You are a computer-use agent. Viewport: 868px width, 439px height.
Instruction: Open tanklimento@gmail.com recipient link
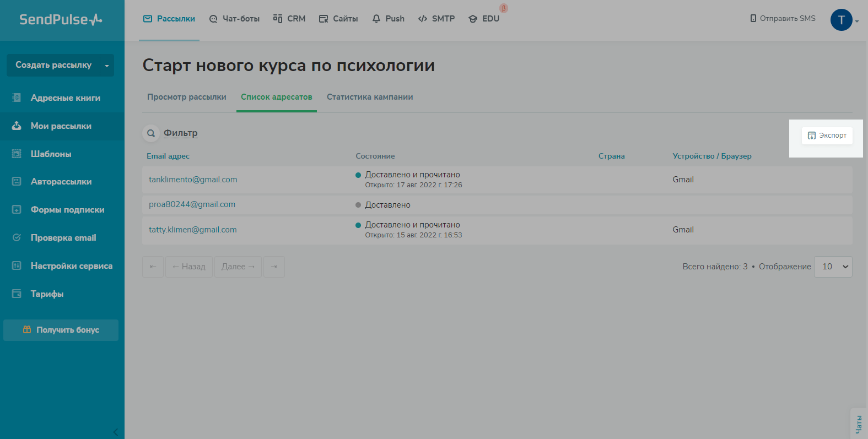tap(193, 180)
